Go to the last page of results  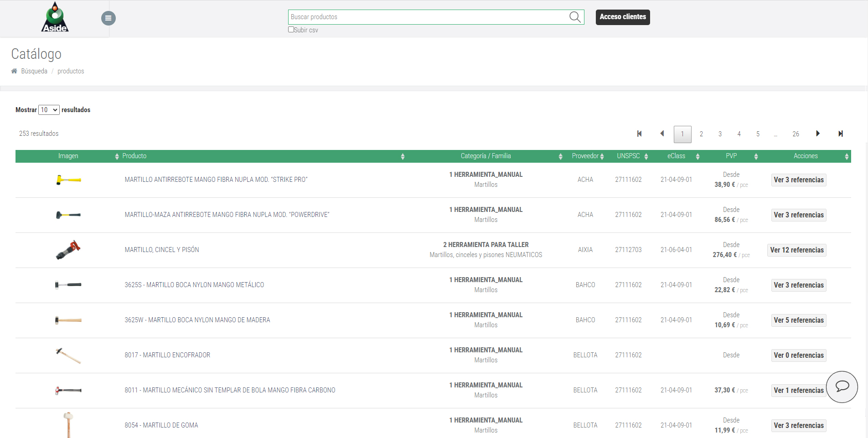coord(840,134)
